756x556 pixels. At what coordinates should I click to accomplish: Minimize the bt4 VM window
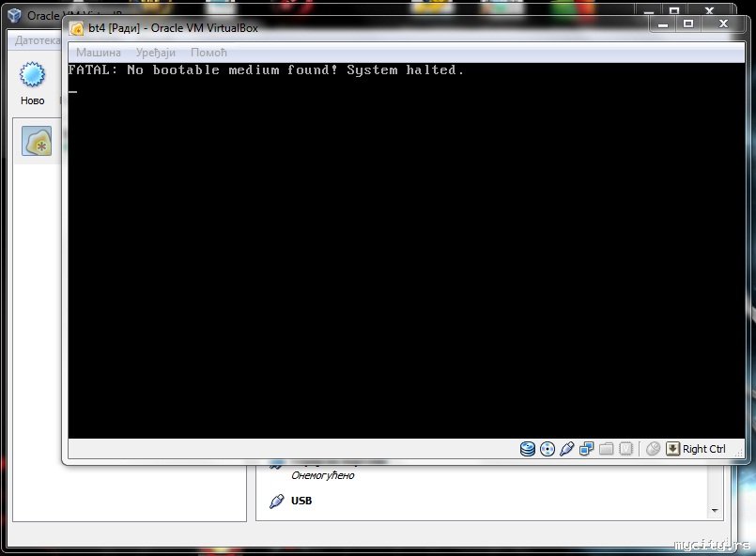pos(663,23)
